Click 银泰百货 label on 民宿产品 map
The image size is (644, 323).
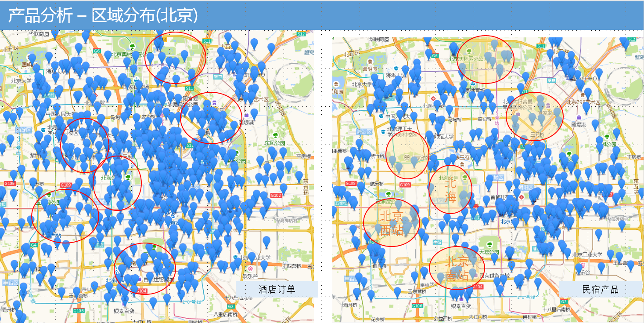click(x=461, y=306)
